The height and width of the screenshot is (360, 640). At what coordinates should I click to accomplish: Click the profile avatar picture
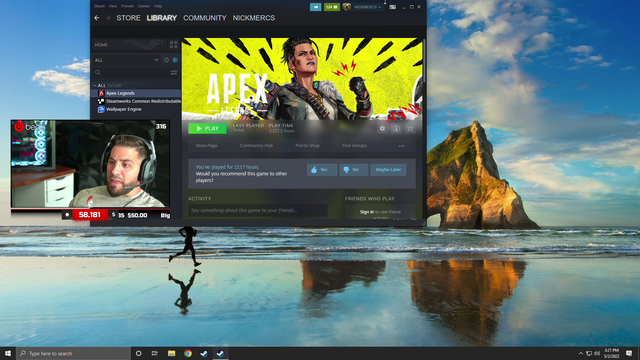coord(347,7)
